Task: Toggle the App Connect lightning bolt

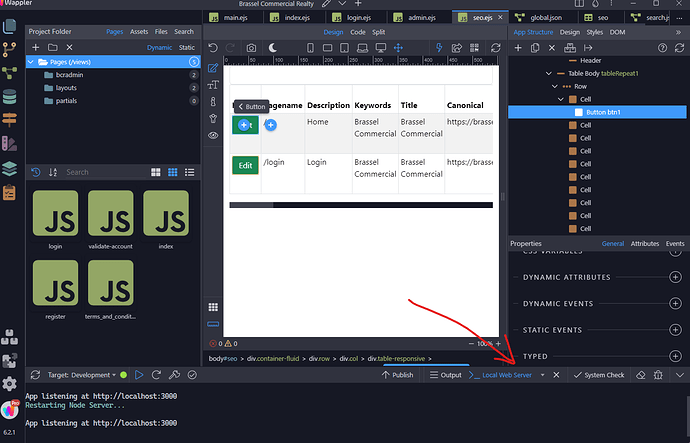Action: tap(439, 48)
